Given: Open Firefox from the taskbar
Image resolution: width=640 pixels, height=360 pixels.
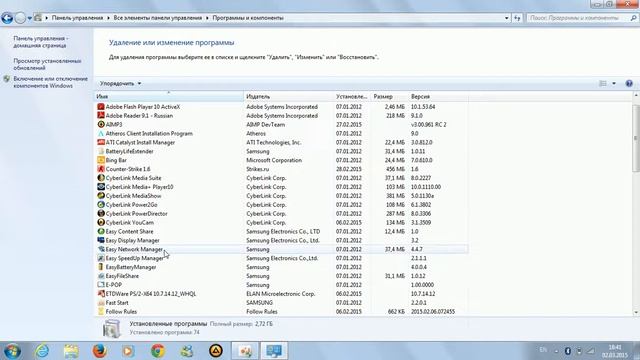Looking at the screenshot, I should click(100, 351).
